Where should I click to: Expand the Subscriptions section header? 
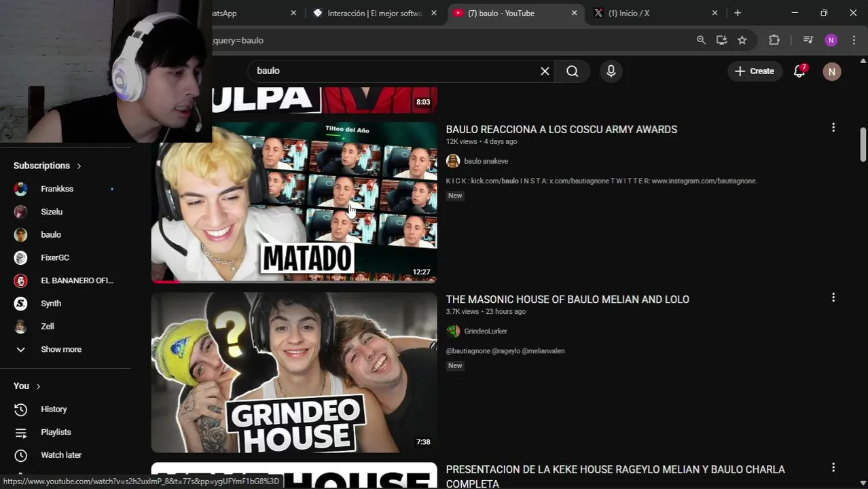pos(48,166)
